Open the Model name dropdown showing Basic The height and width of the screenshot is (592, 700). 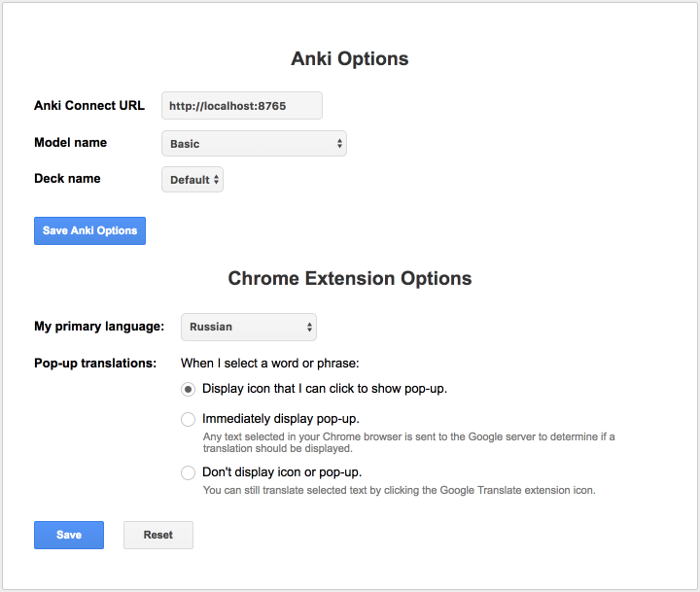[x=254, y=143]
